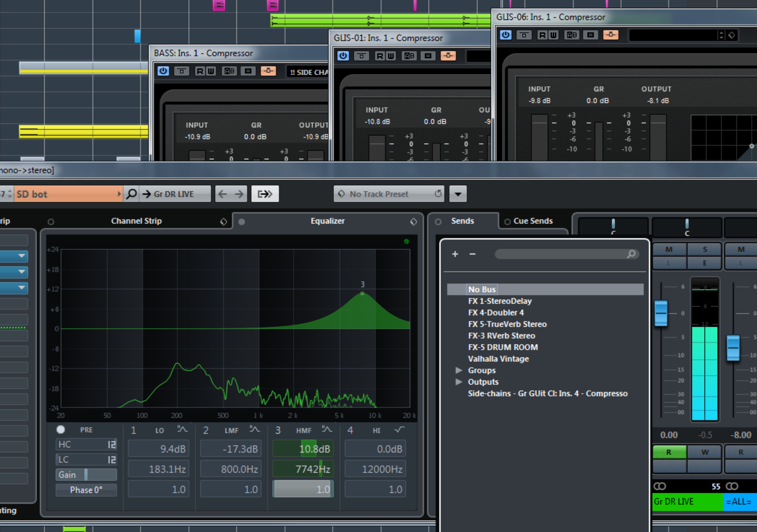757x532 pixels.
Task: Click the Phase 0° button
Action: pyautogui.click(x=86, y=490)
